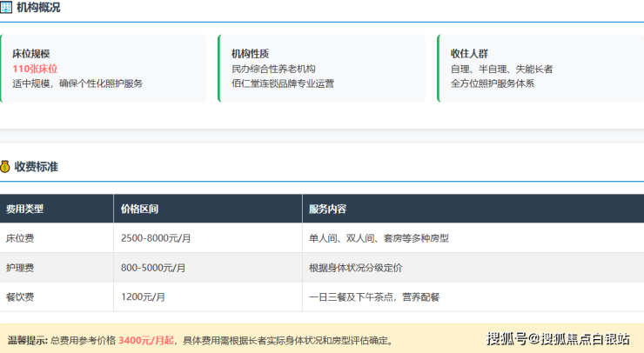The height and width of the screenshot is (353, 644).
Task: Select the 餐饮费 table row label
Action: 20,297
